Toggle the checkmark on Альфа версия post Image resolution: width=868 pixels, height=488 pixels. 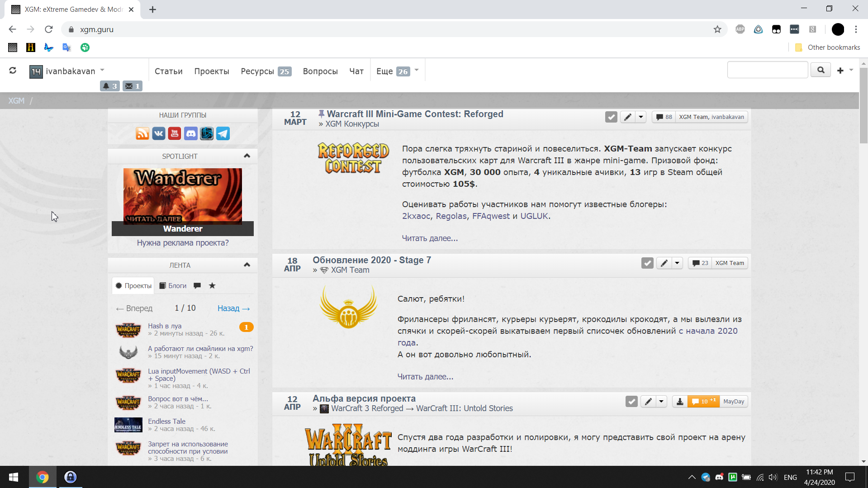click(x=632, y=402)
